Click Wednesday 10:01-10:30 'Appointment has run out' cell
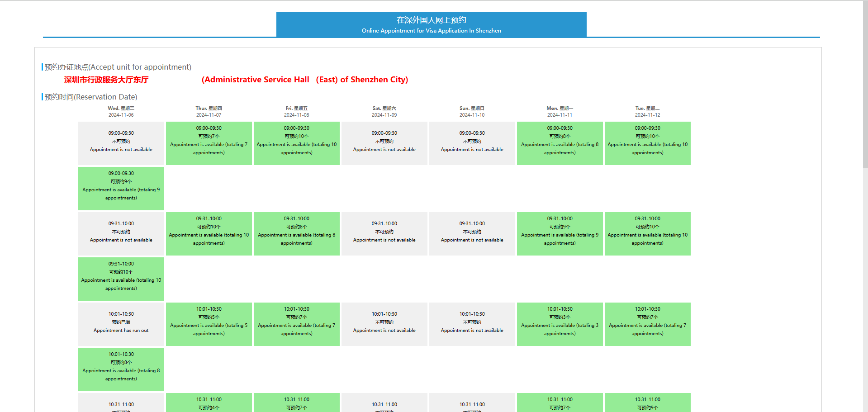 click(x=121, y=324)
